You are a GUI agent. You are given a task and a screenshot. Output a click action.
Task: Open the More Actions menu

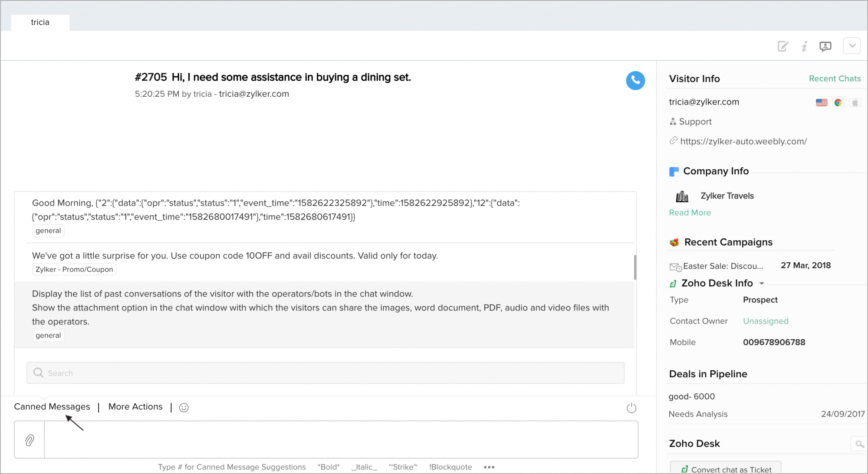click(135, 407)
